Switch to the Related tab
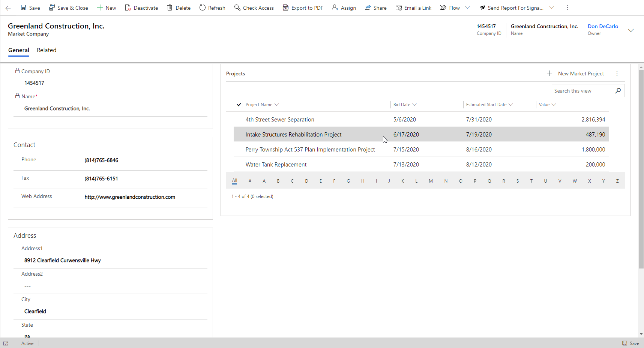The width and height of the screenshot is (644, 348). [x=47, y=50]
